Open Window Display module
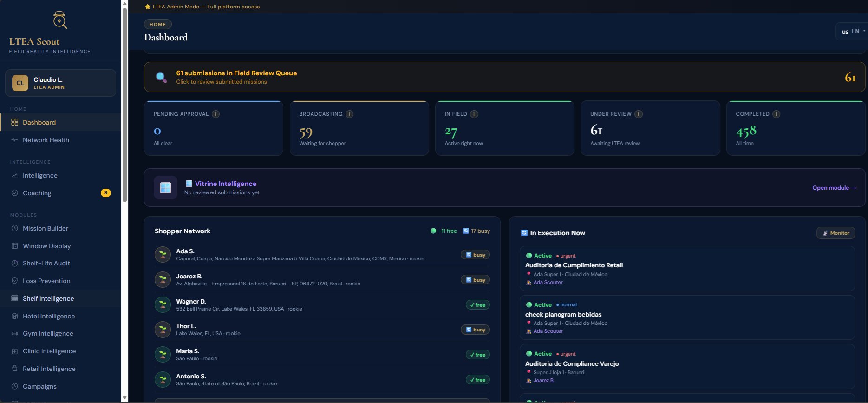 [60, 246]
